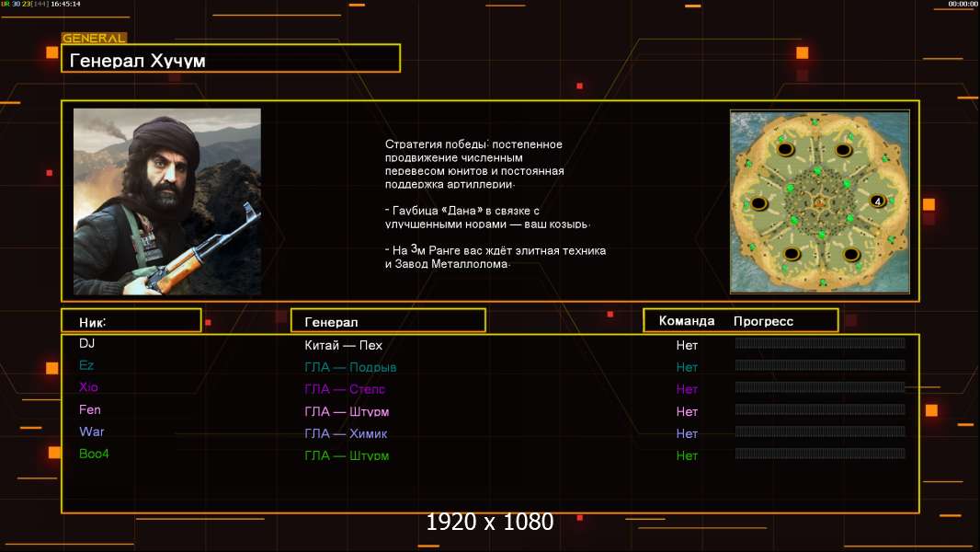This screenshot has height=552, width=980.
Task: Click 'ГЛА — Стелс' general entry
Action: point(345,389)
